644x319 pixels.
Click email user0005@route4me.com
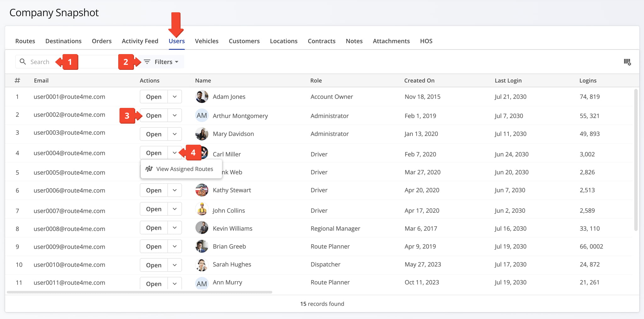pos(69,172)
